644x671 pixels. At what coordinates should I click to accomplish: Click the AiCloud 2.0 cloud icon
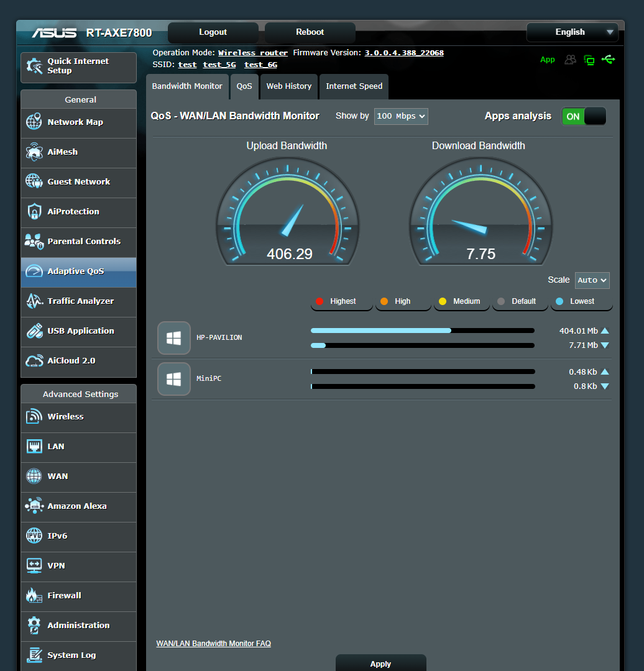34,361
